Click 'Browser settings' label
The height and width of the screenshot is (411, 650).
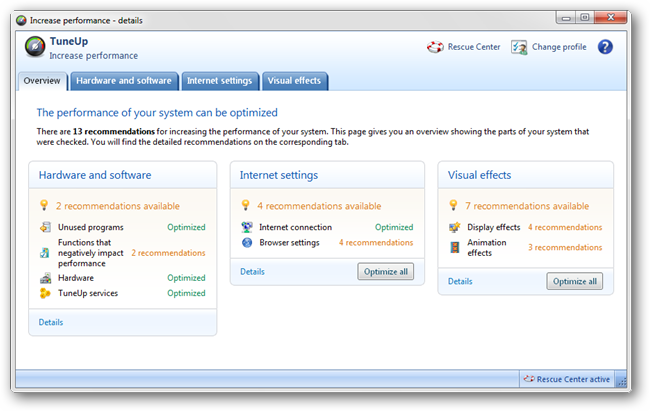[x=289, y=243]
